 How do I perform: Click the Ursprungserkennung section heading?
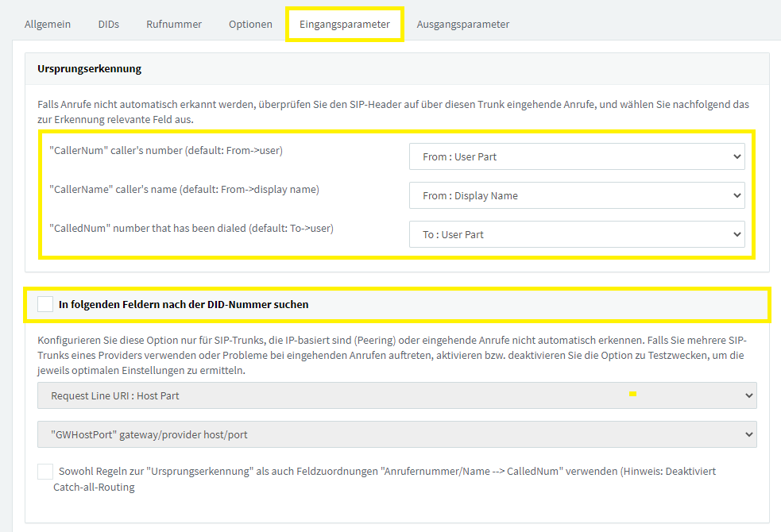pos(89,68)
